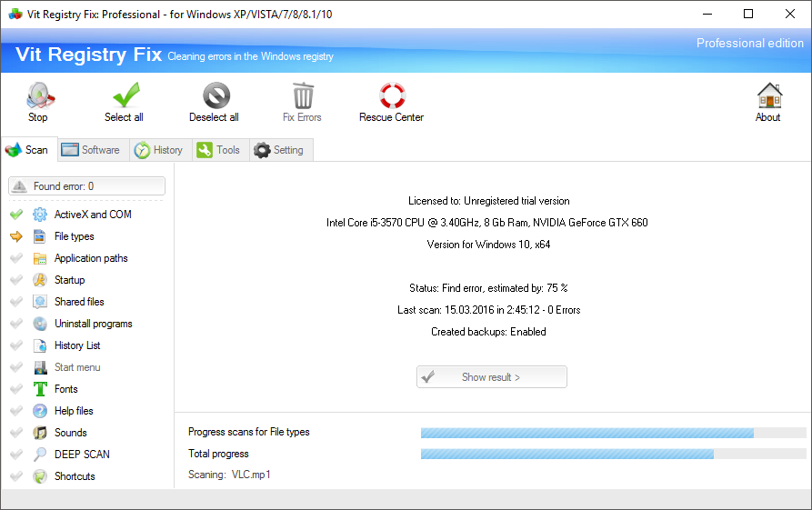Click the Found error: 0 button
This screenshot has width=812, height=510.
pos(87,186)
